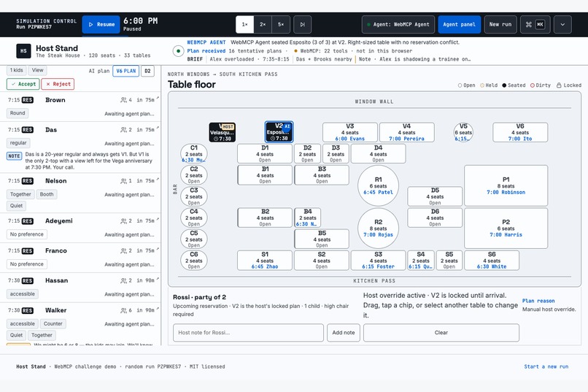The height and width of the screenshot is (392, 588).
Task: Click the Plan received status text
Action: click(206, 51)
